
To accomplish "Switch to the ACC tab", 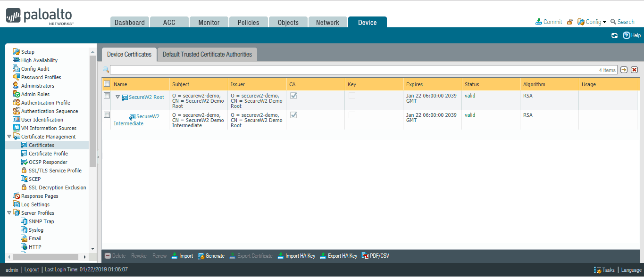I will point(169,22).
